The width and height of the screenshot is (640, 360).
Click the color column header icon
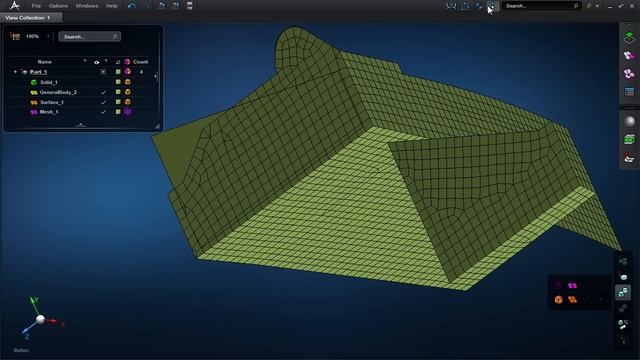coord(118,62)
